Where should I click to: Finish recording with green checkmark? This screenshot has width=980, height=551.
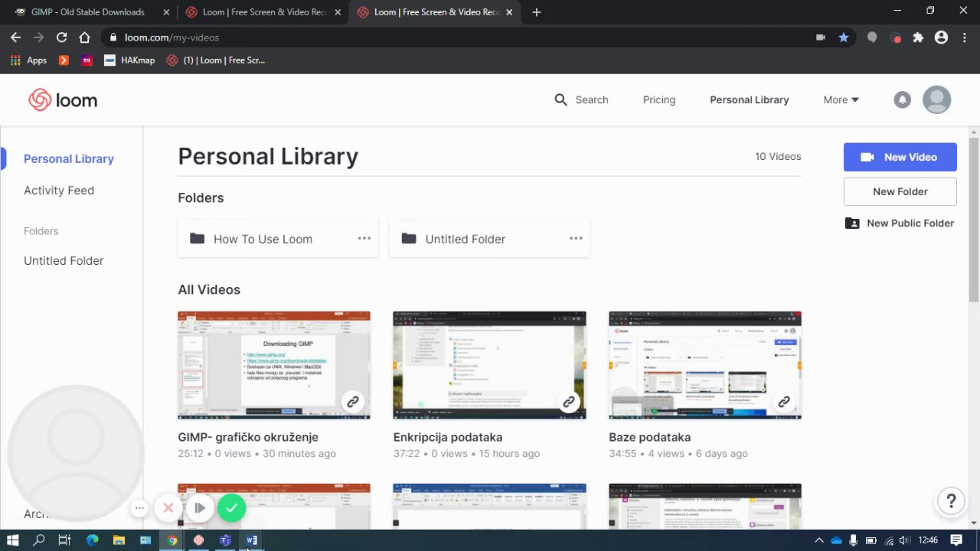point(232,507)
